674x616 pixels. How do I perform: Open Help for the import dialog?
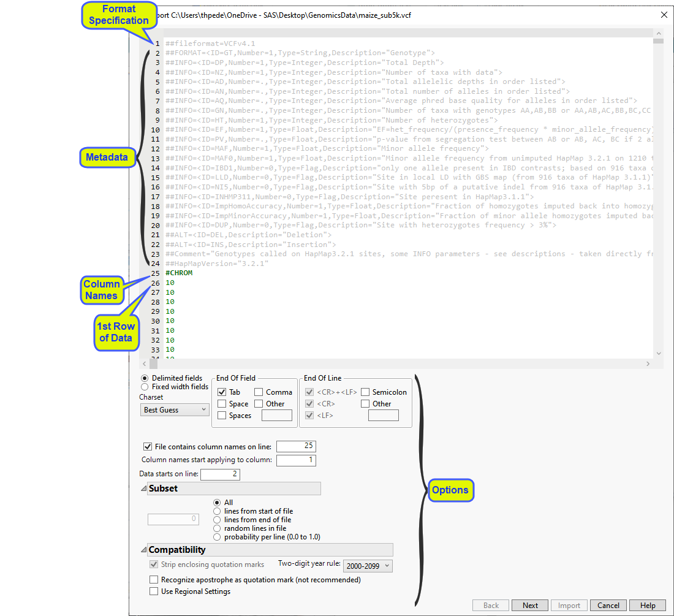647,605
